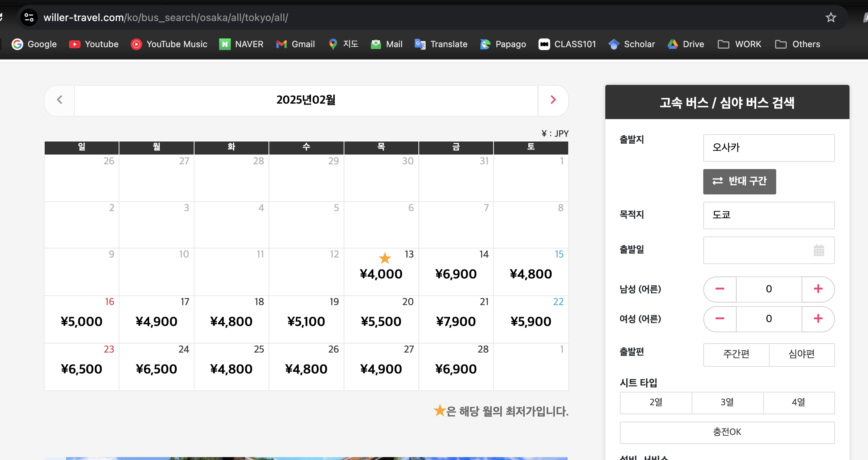Click the 반대 구간 swap button
This screenshot has width=868, height=460.
pos(740,181)
